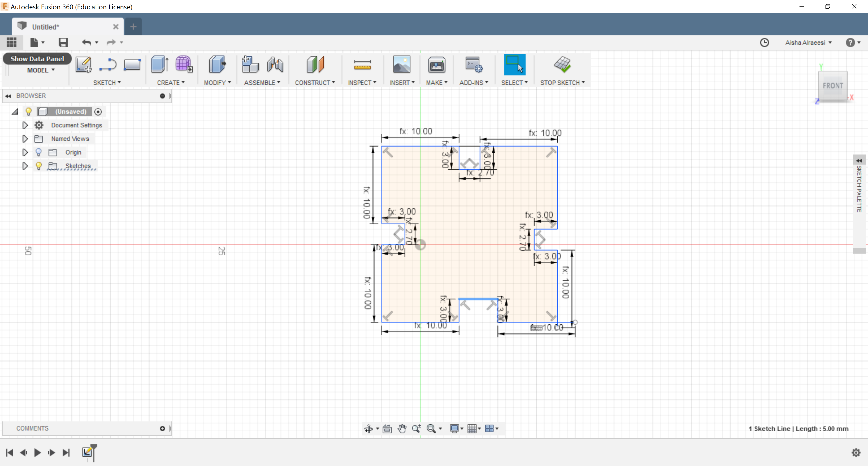
Task: Click the timeline play button
Action: (x=37, y=452)
